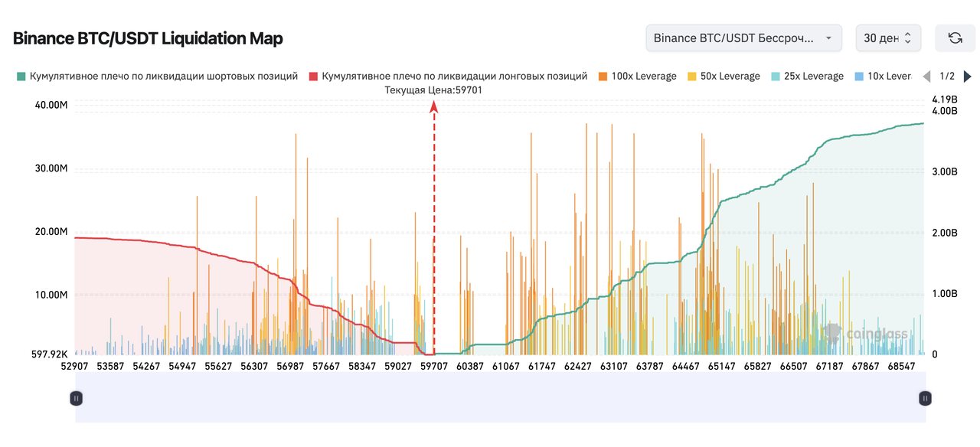Click the 1/2 legend page indicator
Image resolution: width=980 pixels, height=447 pixels.
click(x=947, y=77)
